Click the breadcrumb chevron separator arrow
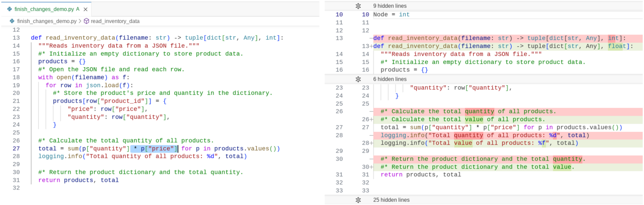Screen dimensions: 644x205 coord(80,21)
